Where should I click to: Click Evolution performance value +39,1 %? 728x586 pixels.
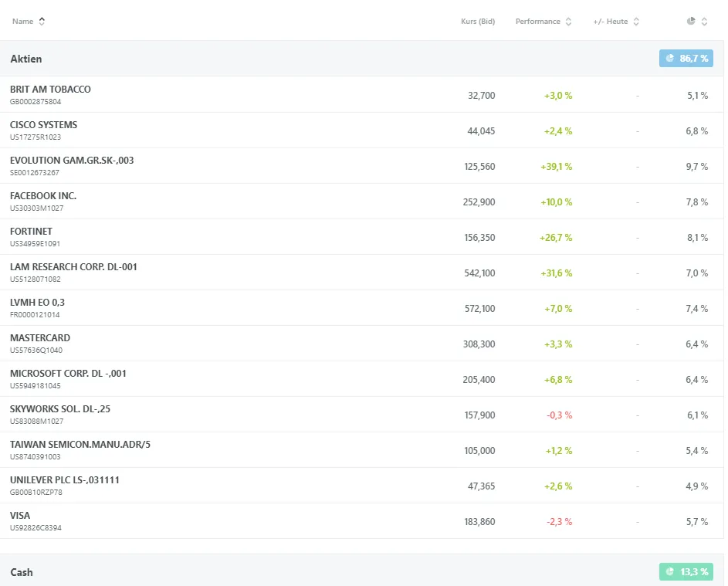pos(556,167)
